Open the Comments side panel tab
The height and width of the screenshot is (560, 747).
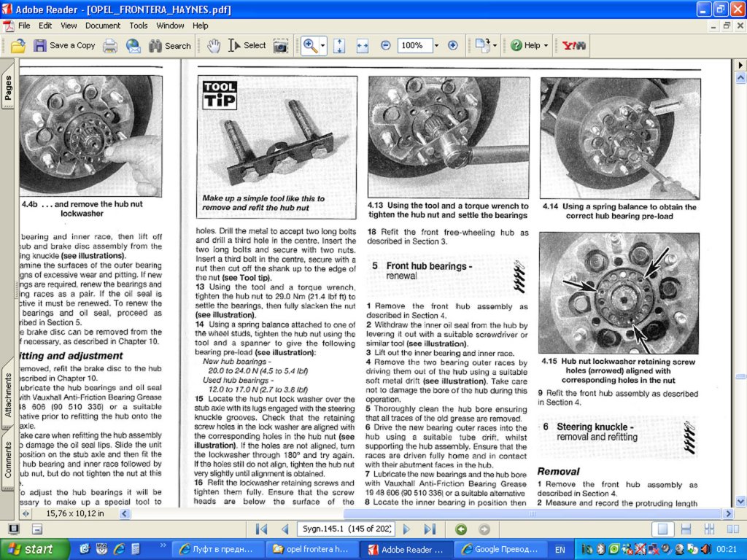click(8, 459)
